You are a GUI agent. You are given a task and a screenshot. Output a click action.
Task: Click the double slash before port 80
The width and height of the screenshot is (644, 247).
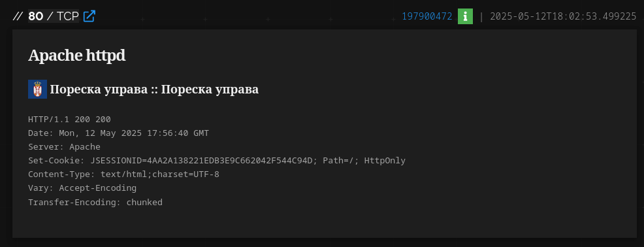click(18, 16)
